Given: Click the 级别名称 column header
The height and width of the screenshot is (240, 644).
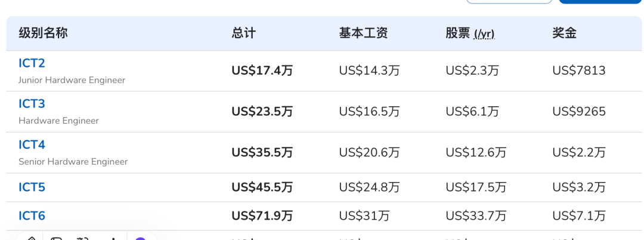Looking at the screenshot, I should [x=43, y=33].
